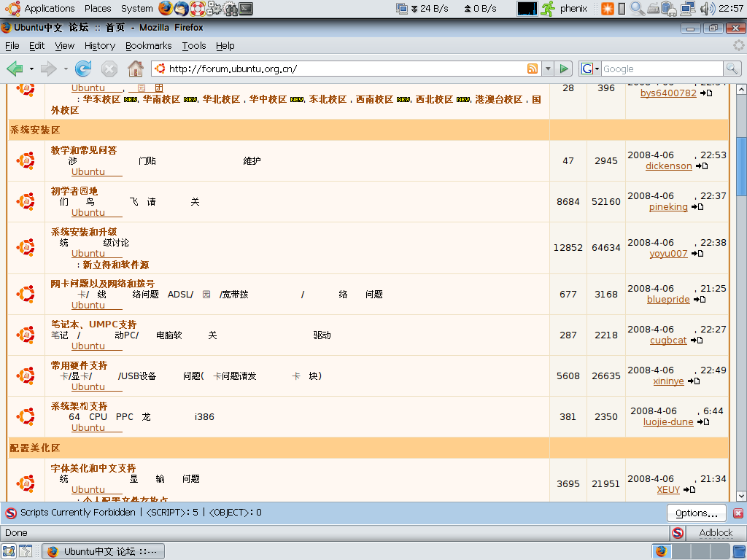Viewport: 747px width, 560px height.
Task: Open the System menu in top panel
Action: 136,8
